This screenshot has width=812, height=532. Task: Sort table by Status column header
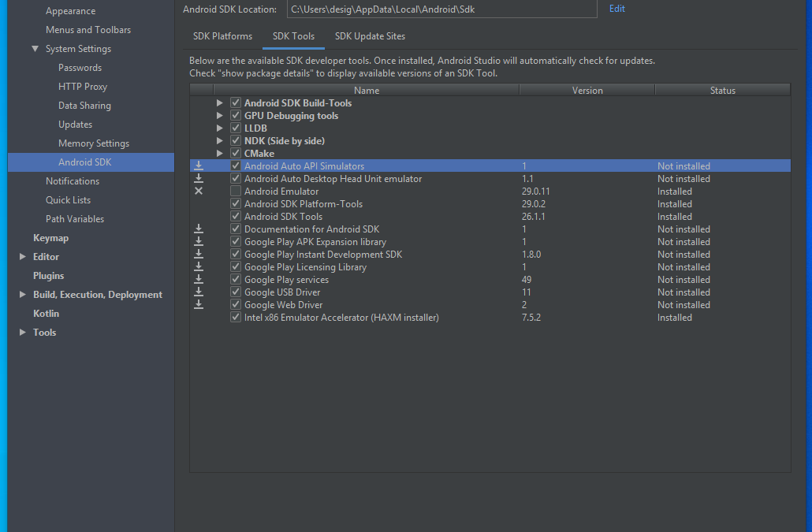coord(722,90)
